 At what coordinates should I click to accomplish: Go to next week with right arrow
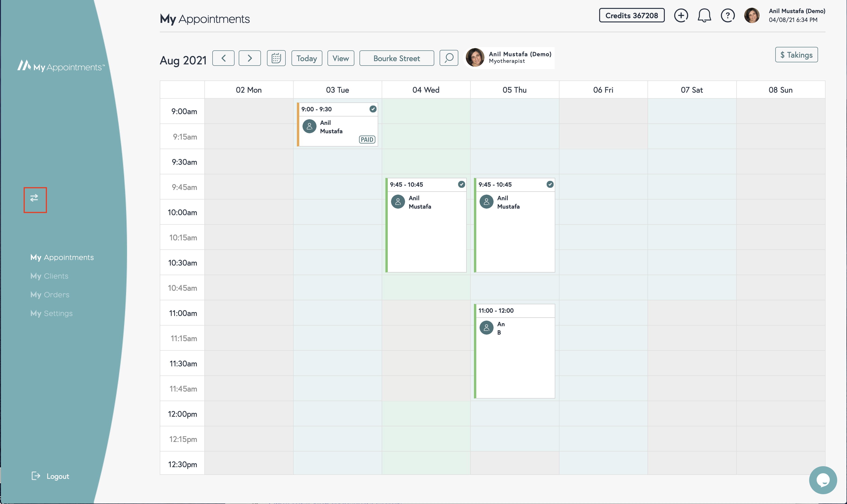(249, 58)
